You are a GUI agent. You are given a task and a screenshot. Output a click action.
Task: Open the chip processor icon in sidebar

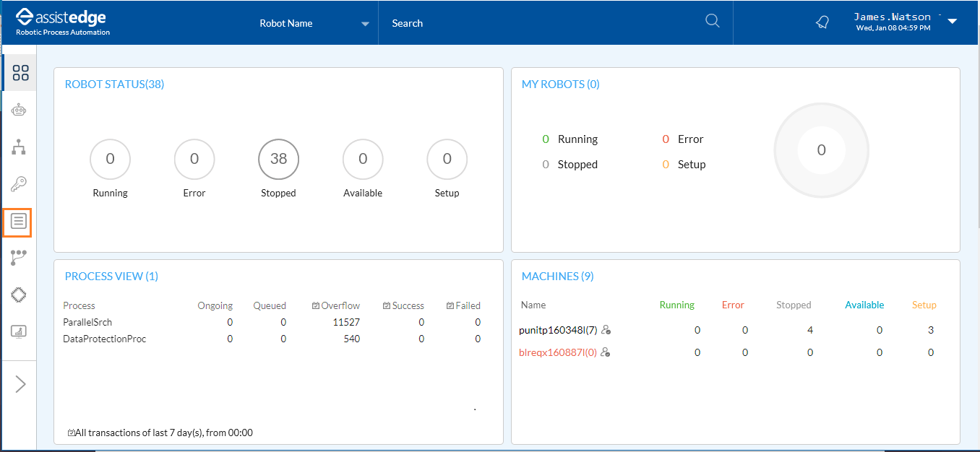pyautogui.click(x=19, y=295)
